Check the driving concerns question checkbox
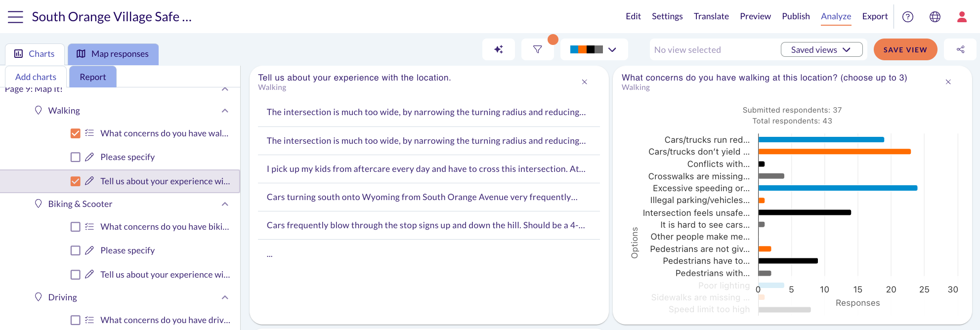980x330 pixels. click(x=76, y=320)
